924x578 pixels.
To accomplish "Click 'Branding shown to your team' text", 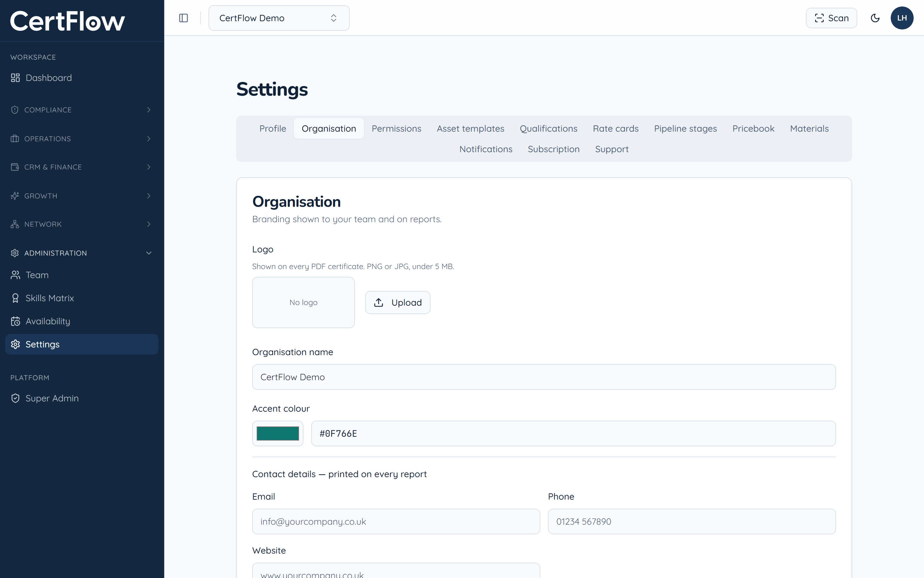I will [347, 219].
